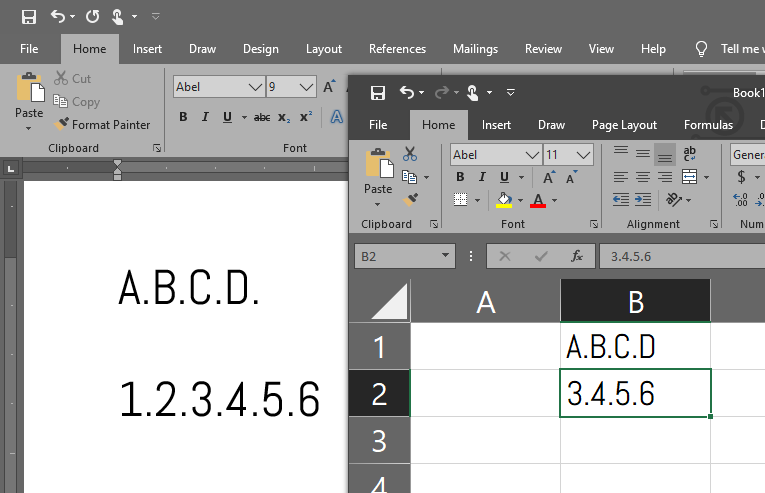The width and height of the screenshot is (765, 493).
Task: Click Format Painter brush in Excel
Action: coord(410,199)
